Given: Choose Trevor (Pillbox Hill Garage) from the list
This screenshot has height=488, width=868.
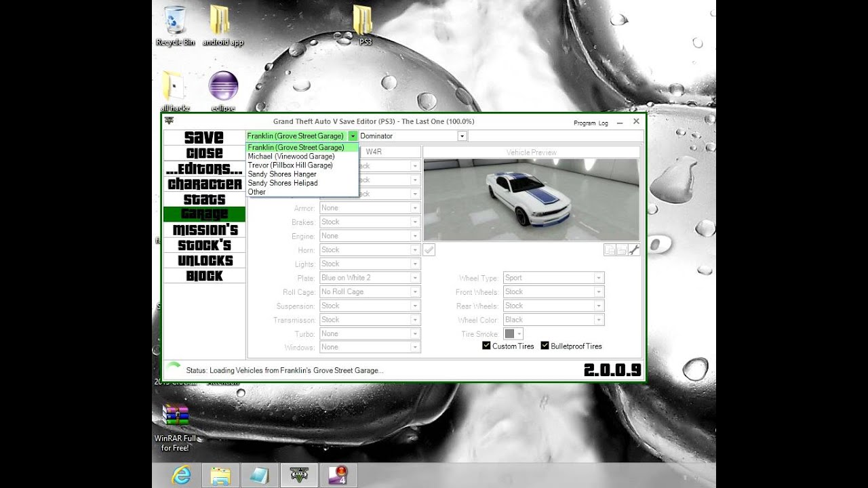Looking at the screenshot, I should (302, 165).
